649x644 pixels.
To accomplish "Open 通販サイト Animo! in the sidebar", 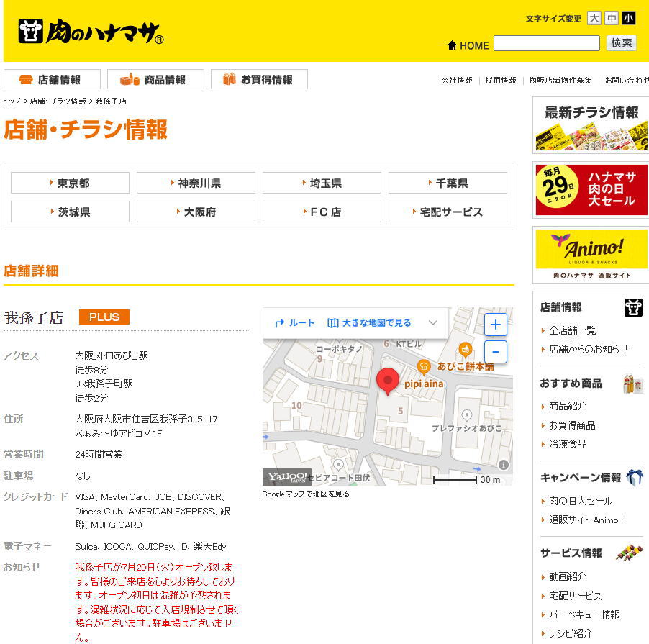I will click(586, 520).
